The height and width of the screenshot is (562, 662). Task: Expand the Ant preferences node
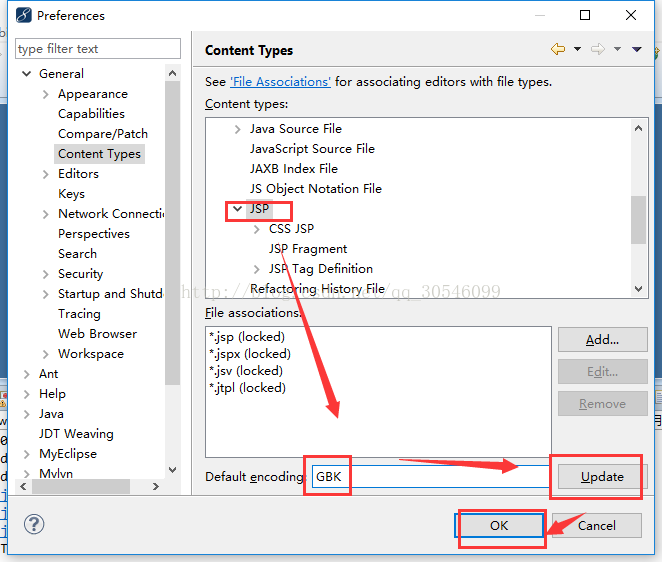pyautogui.click(x=27, y=374)
